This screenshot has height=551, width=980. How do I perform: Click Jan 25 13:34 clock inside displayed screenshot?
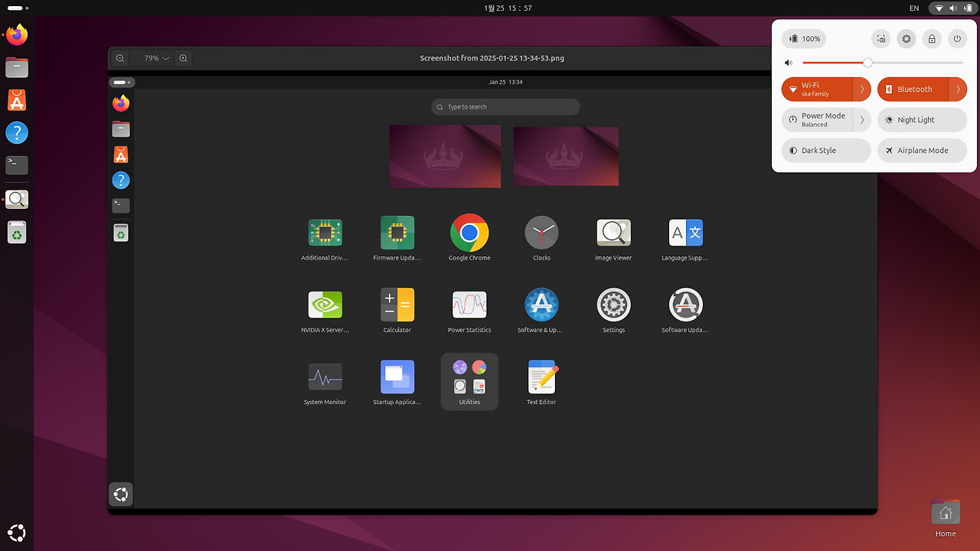505,82
